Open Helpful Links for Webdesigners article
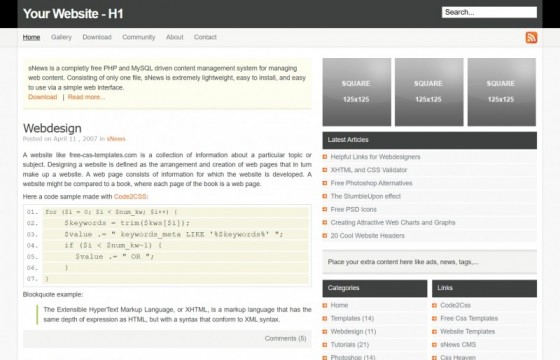Image resolution: width=560 pixels, height=360 pixels. coord(375,157)
